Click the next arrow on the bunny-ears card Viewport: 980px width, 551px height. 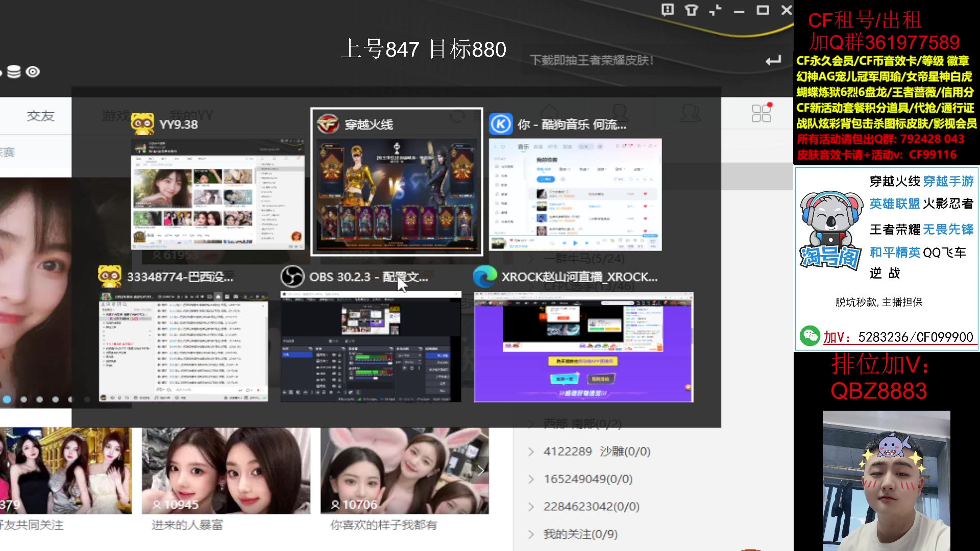(x=480, y=470)
